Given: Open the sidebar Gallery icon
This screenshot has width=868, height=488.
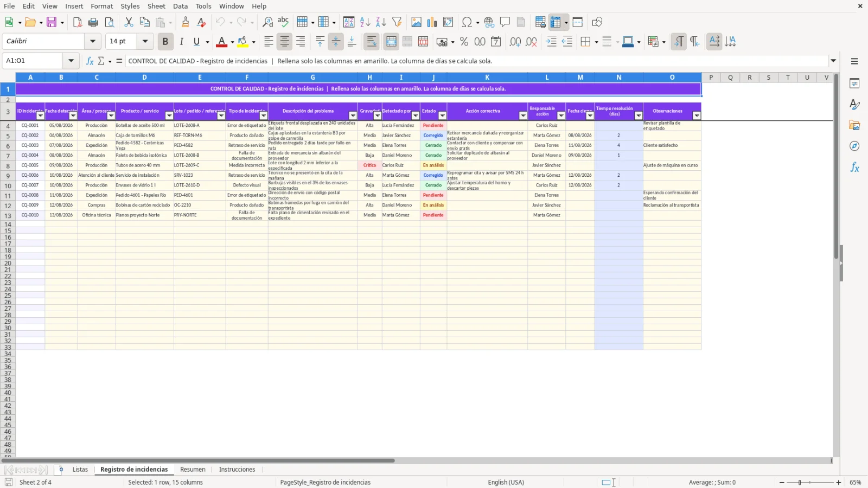Looking at the screenshot, I should click(x=854, y=125).
